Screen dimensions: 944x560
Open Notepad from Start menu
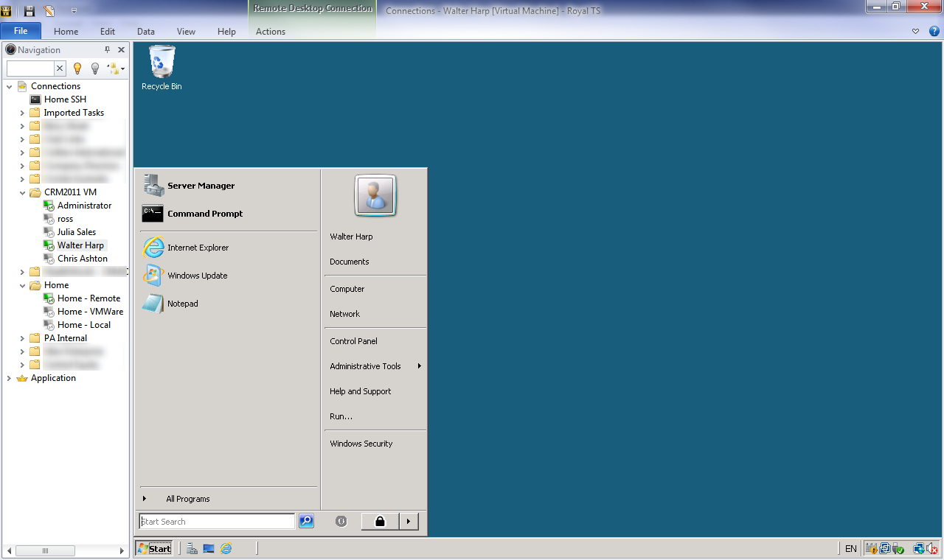coord(182,304)
